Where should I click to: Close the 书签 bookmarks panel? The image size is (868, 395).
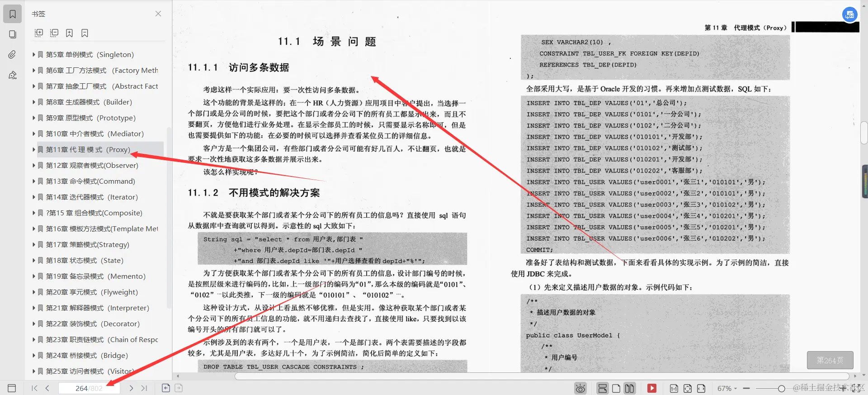[x=158, y=14]
